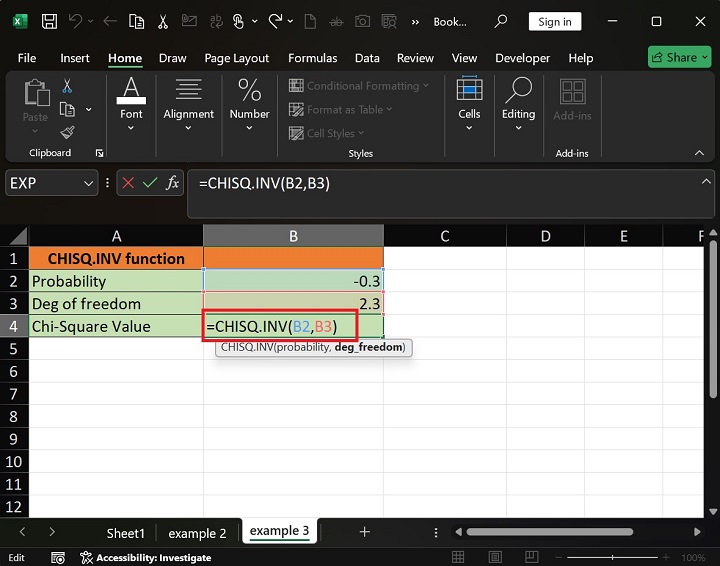Viewport: 720px width, 566px height.
Task: Select cell B2 containing -0.3
Action: 293,281
